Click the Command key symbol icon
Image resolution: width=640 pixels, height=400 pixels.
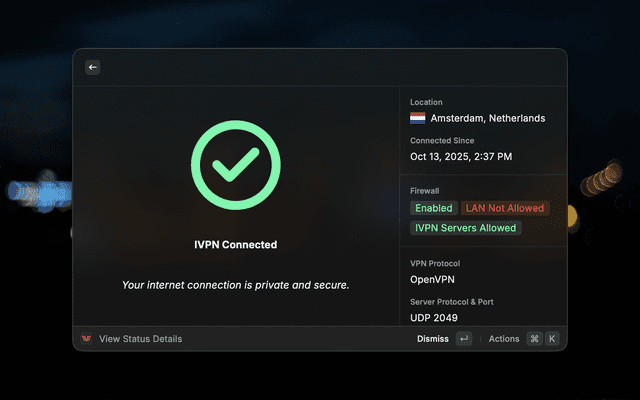(x=534, y=339)
